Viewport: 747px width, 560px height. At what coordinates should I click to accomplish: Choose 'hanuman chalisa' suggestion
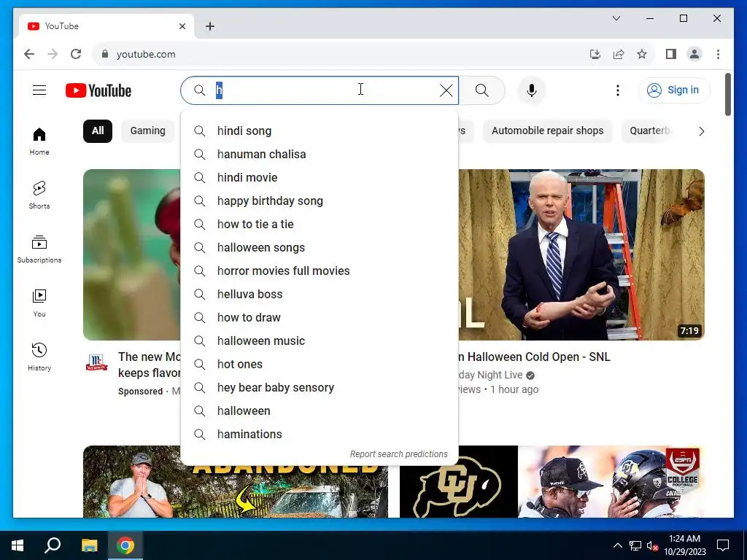[x=320, y=155]
